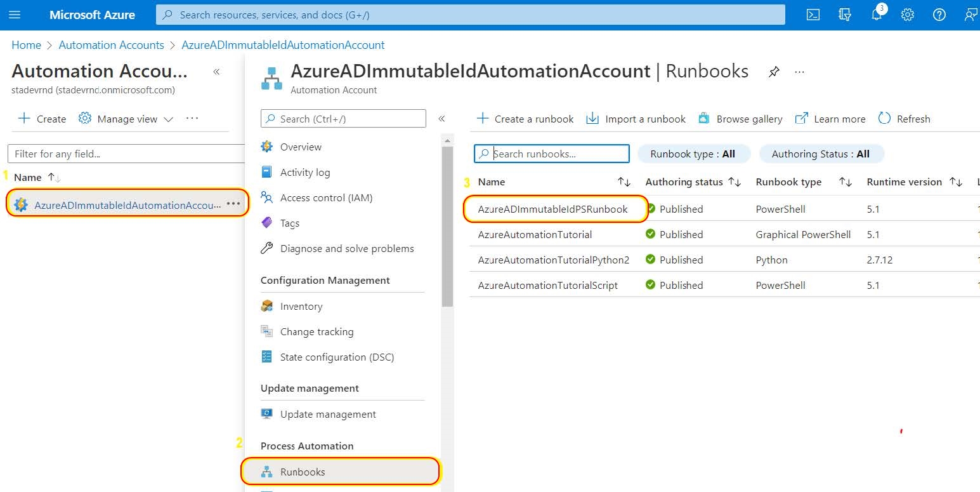Screen dimensions: 980x492
Task: Pin the Runbooks blade
Action: [x=774, y=72]
